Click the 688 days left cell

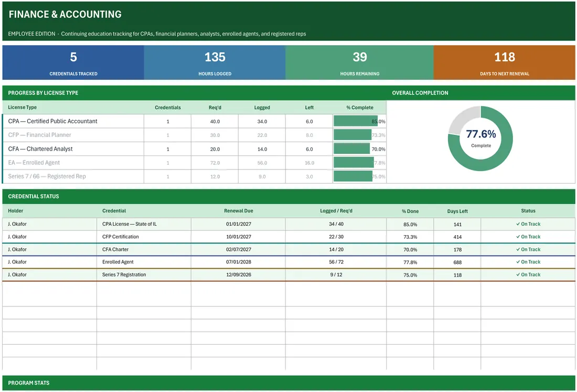tap(457, 262)
